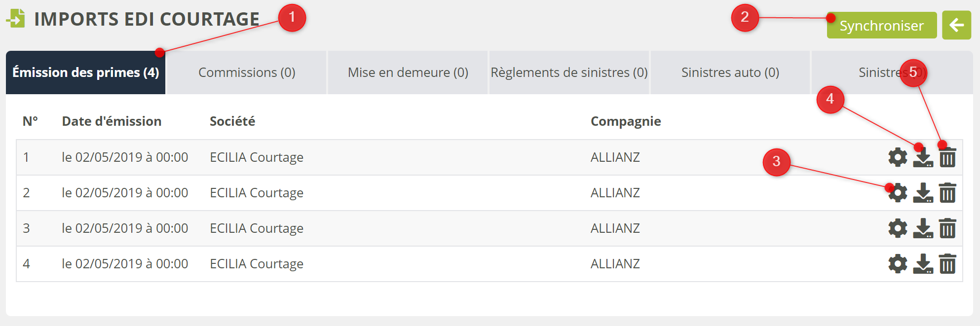Click the gear icon in row 3
This screenshot has height=326, width=980.
pos(898,228)
